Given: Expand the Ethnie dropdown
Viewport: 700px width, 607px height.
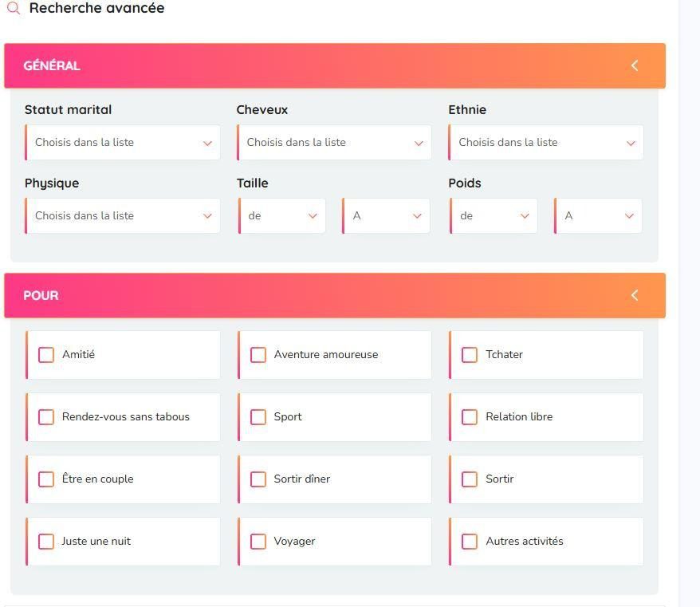Looking at the screenshot, I should point(547,143).
